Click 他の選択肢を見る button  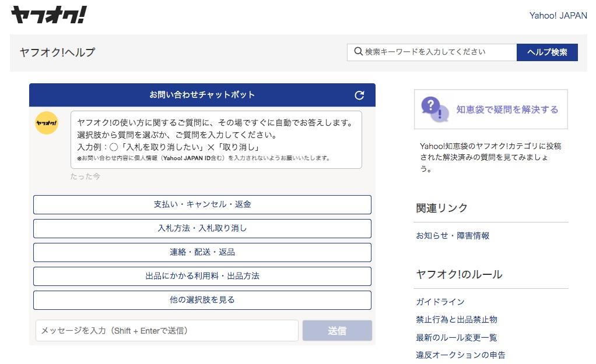(202, 301)
